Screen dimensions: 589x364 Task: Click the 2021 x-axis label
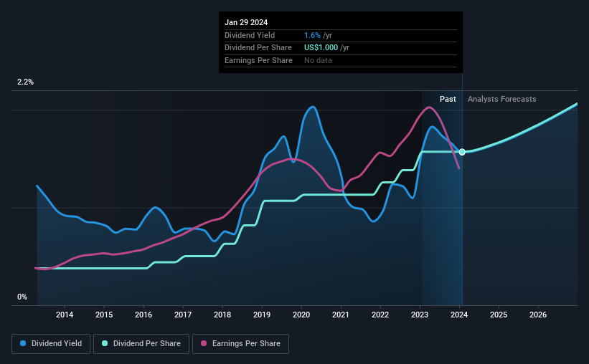click(341, 315)
